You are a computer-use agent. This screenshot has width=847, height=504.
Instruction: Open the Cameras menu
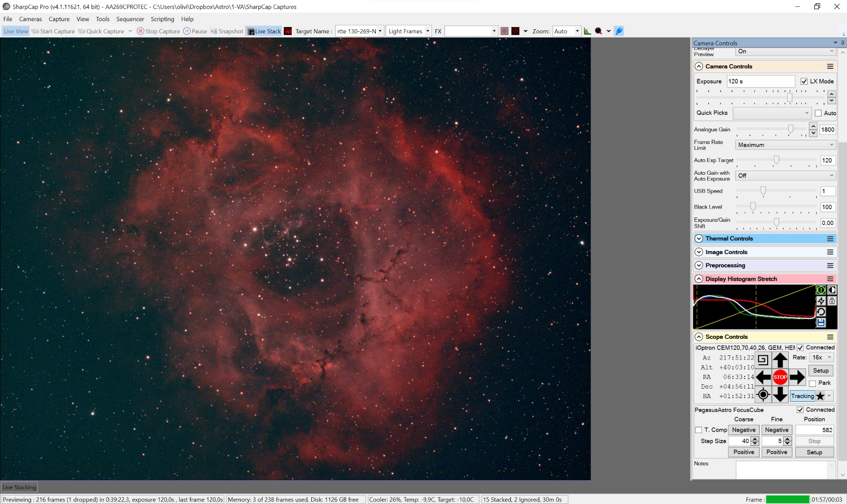31,19
